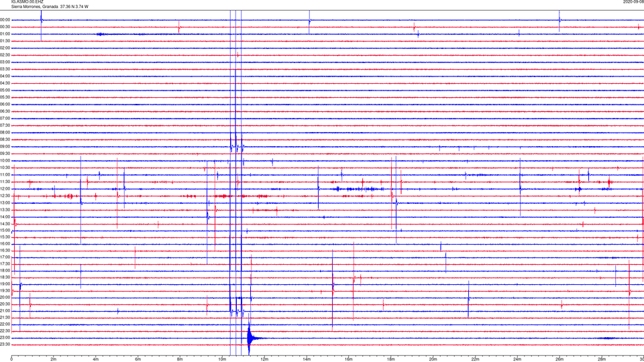Select the 13:30 time label
The image size is (644, 362).
pos(5,210)
